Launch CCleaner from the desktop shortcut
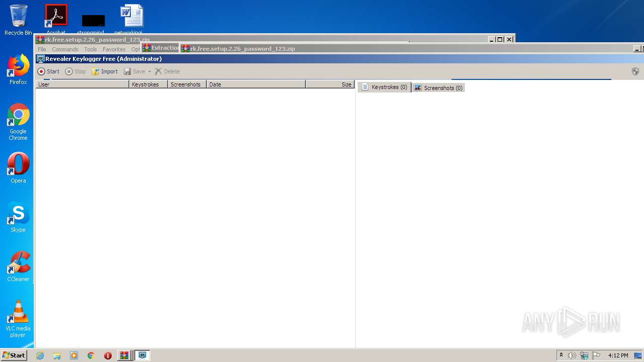This screenshot has width=644, height=362. pyautogui.click(x=18, y=266)
